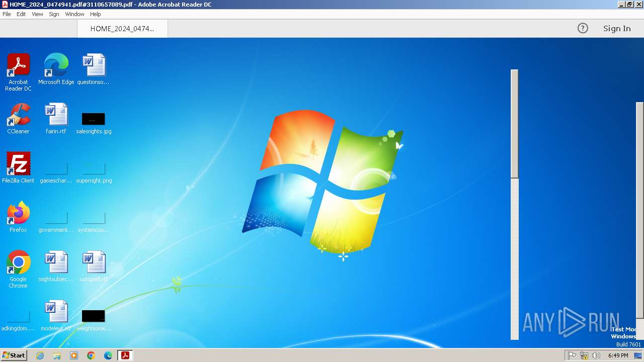
Task: Open the Windows Start menu
Action: click(x=14, y=355)
